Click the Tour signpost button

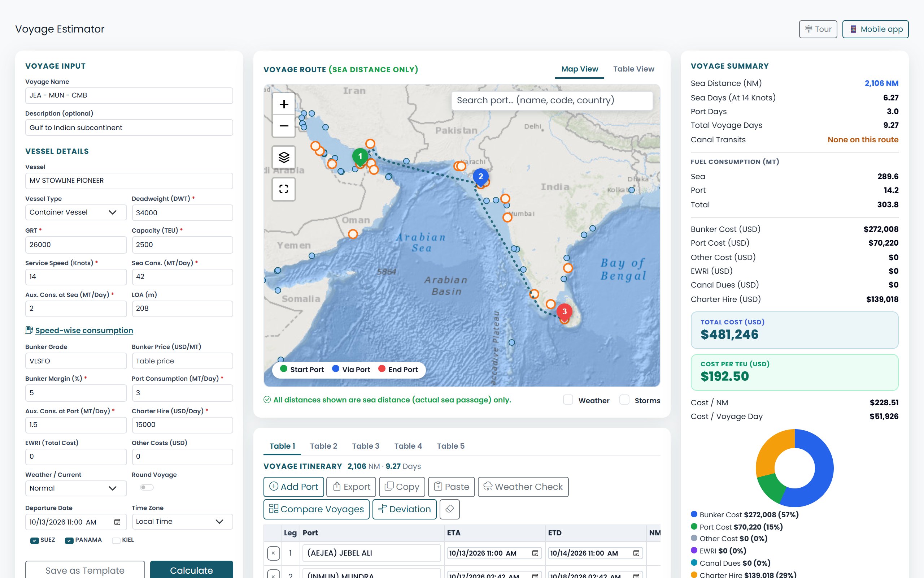pos(818,29)
